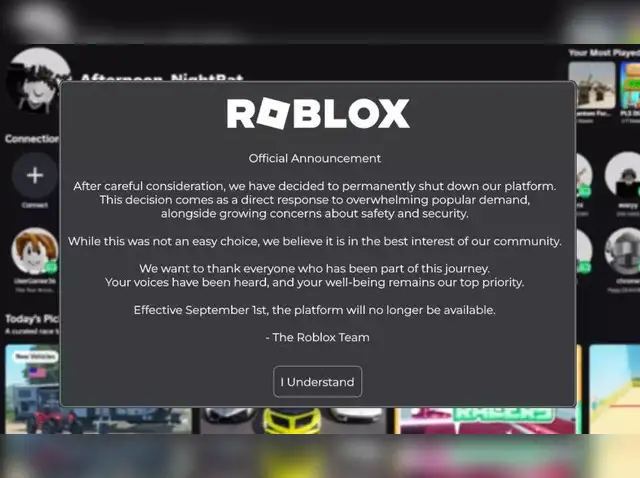Click the Connections section heading
Viewport: 640px width, 478px height.
pos(32,139)
